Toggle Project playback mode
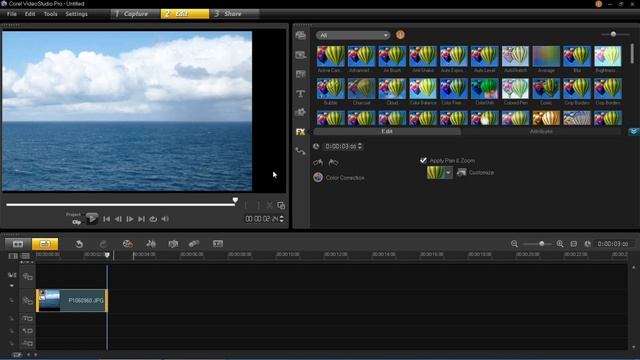The height and width of the screenshot is (360, 640). click(x=73, y=214)
